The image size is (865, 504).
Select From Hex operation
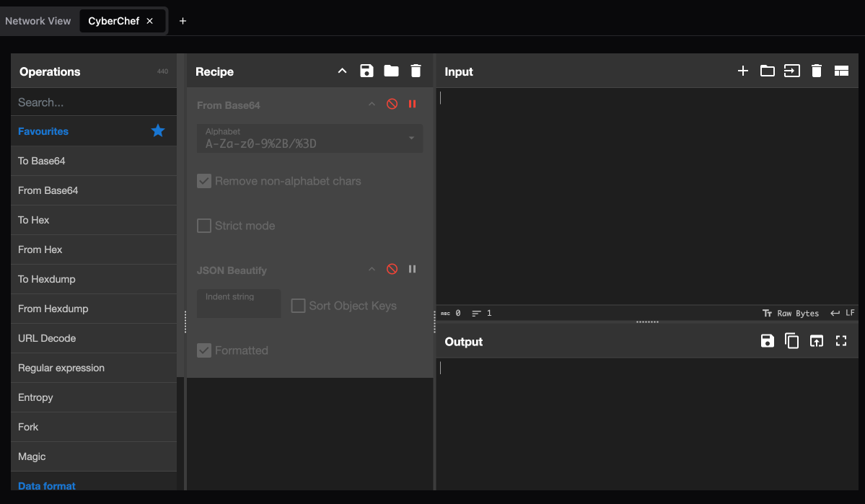pos(94,249)
